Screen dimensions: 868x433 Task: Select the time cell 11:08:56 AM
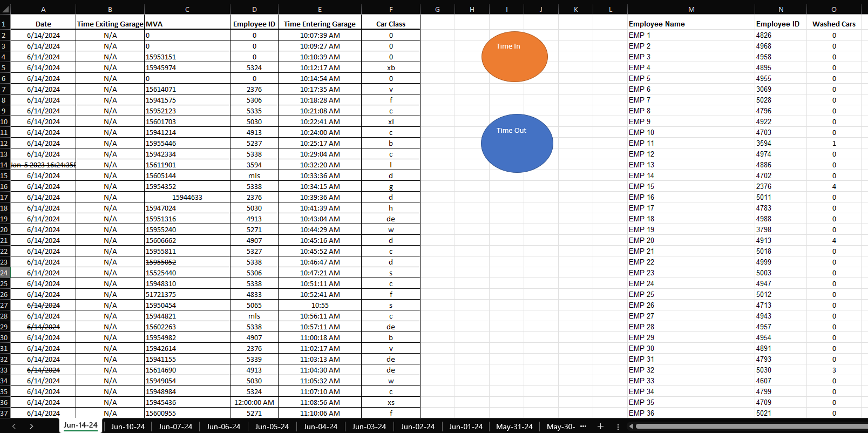point(320,402)
